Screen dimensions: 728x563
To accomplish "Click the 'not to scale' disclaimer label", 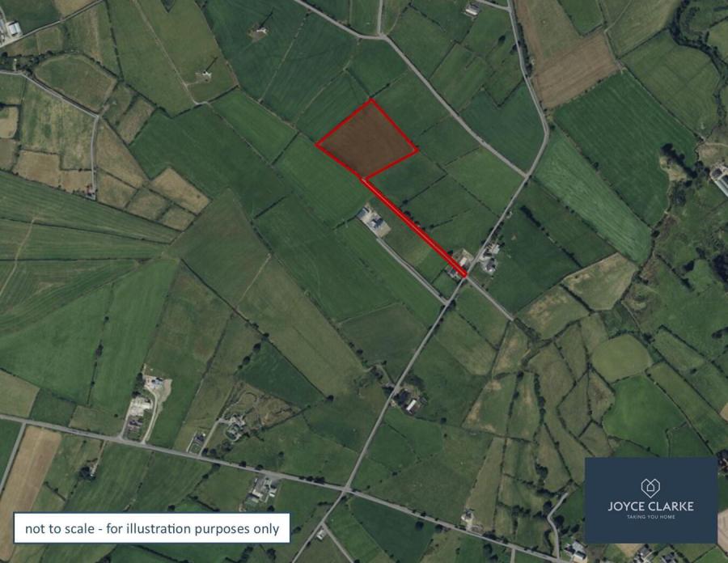I will 152,528.
